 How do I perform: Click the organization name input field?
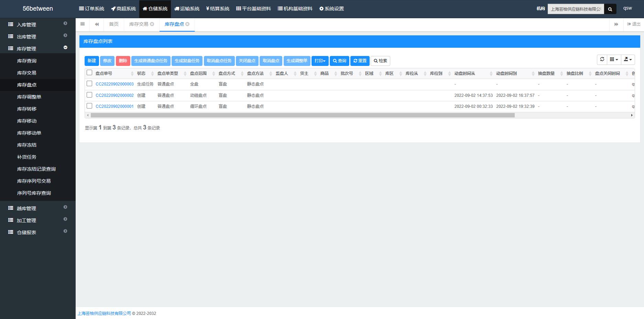pos(576,9)
